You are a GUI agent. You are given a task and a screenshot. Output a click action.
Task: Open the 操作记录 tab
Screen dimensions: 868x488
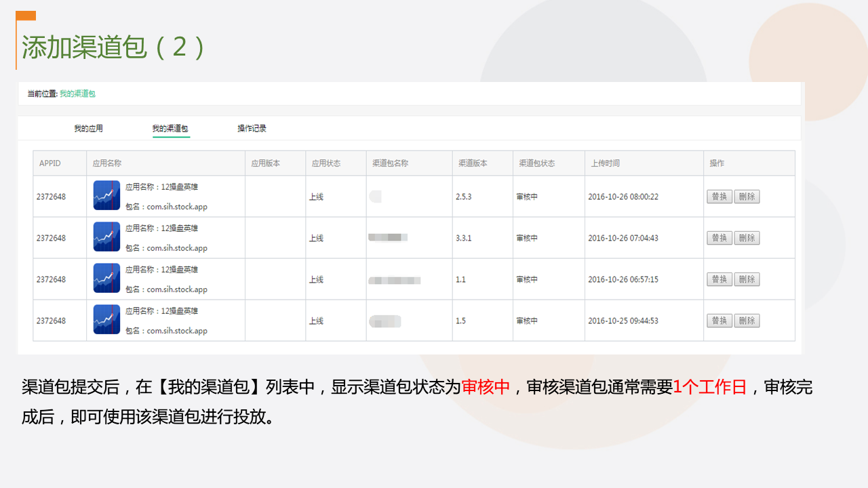pos(252,128)
